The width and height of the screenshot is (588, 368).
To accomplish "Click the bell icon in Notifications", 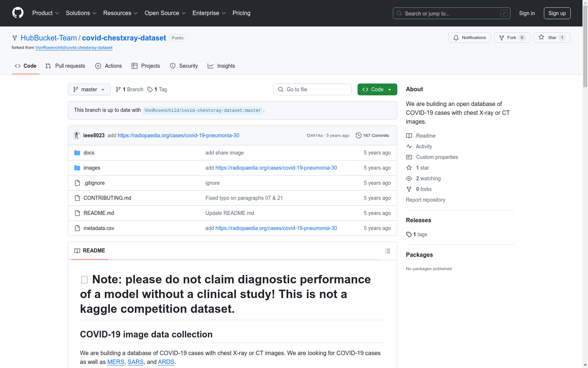I will (x=456, y=38).
